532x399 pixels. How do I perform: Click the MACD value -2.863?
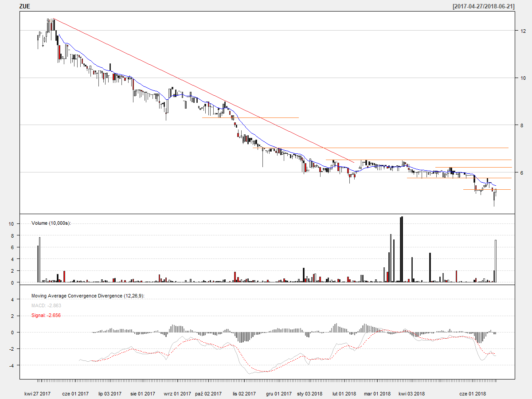(x=46, y=305)
